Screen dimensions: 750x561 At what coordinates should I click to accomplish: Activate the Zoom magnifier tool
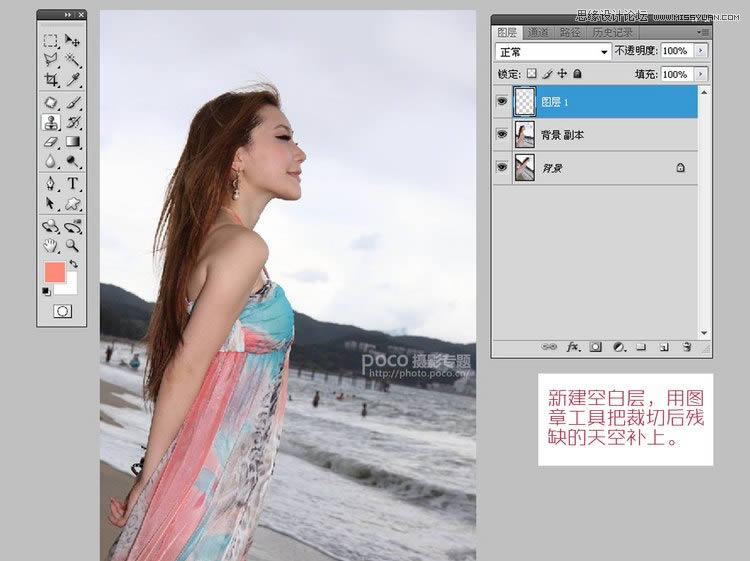pyautogui.click(x=73, y=245)
